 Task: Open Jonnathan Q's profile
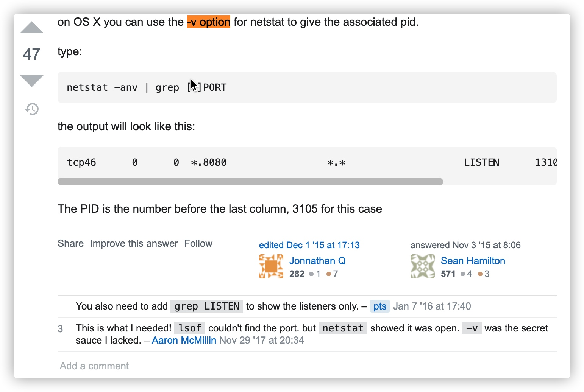(317, 261)
